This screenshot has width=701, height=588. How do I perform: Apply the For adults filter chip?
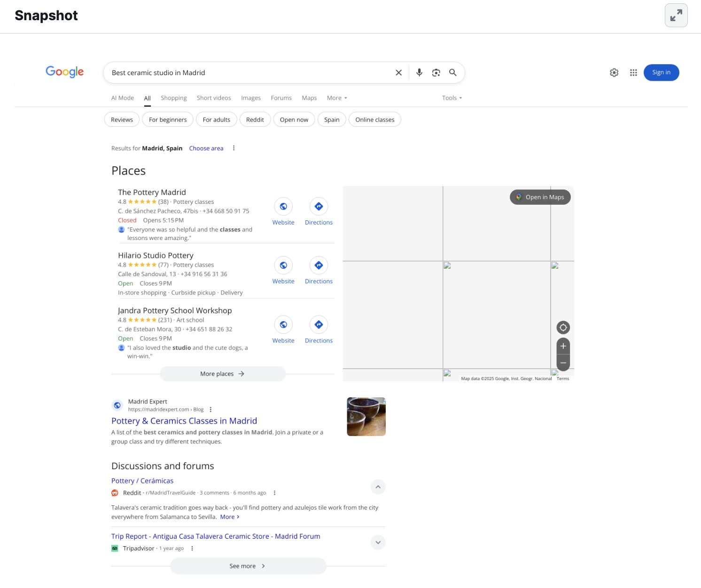217,120
